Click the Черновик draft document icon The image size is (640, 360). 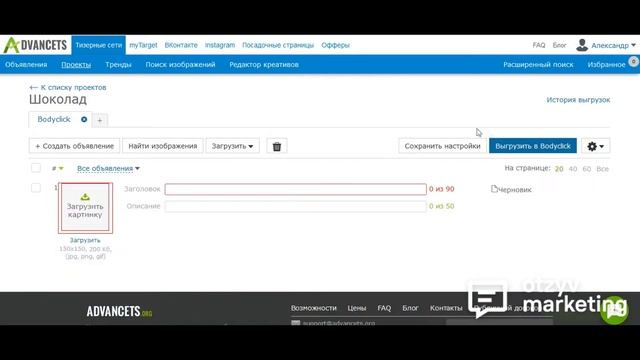(494, 189)
